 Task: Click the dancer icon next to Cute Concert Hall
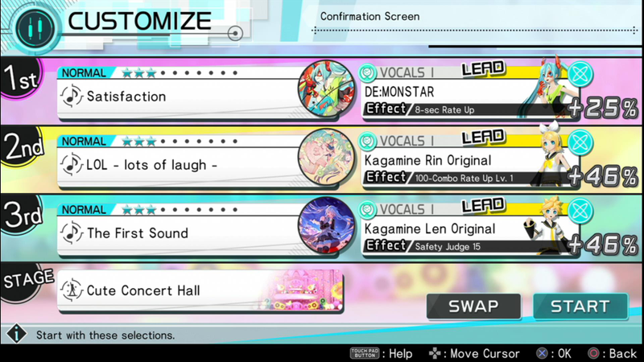tap(72, 290)
